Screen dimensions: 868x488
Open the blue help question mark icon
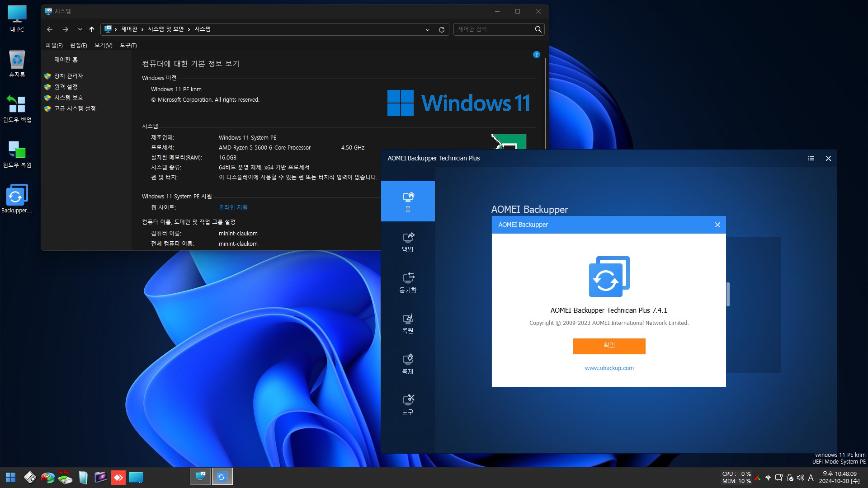pyautogui.click(x=537, y=55)
